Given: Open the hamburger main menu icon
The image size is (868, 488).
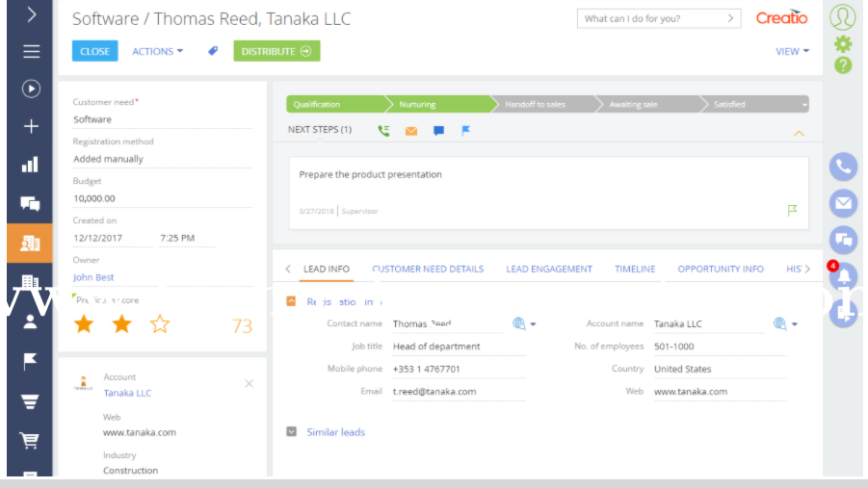Looking at the screenshot, I should click(31, 51).
